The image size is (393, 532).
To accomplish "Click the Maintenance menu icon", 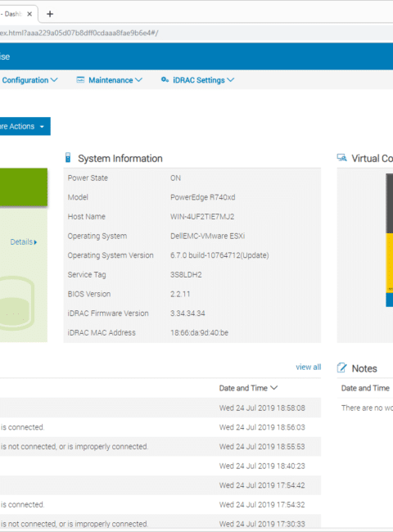I will 80,79.
